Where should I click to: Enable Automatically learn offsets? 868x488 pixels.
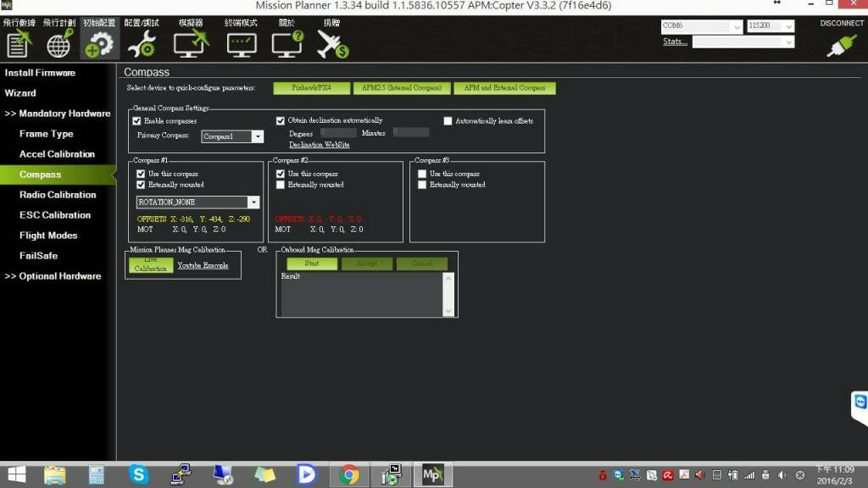click(448, 120)
